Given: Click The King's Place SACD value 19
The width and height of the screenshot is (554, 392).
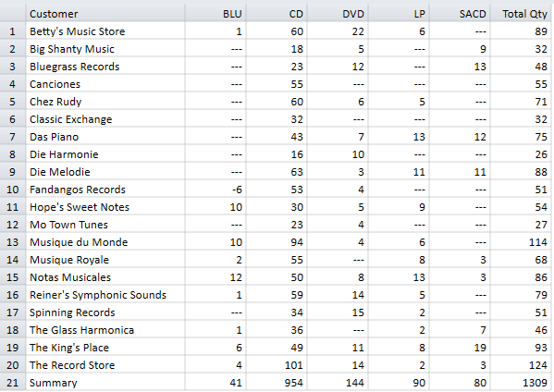Looking at the screenshot, I should pyautogui.click(x=460, y=348).
